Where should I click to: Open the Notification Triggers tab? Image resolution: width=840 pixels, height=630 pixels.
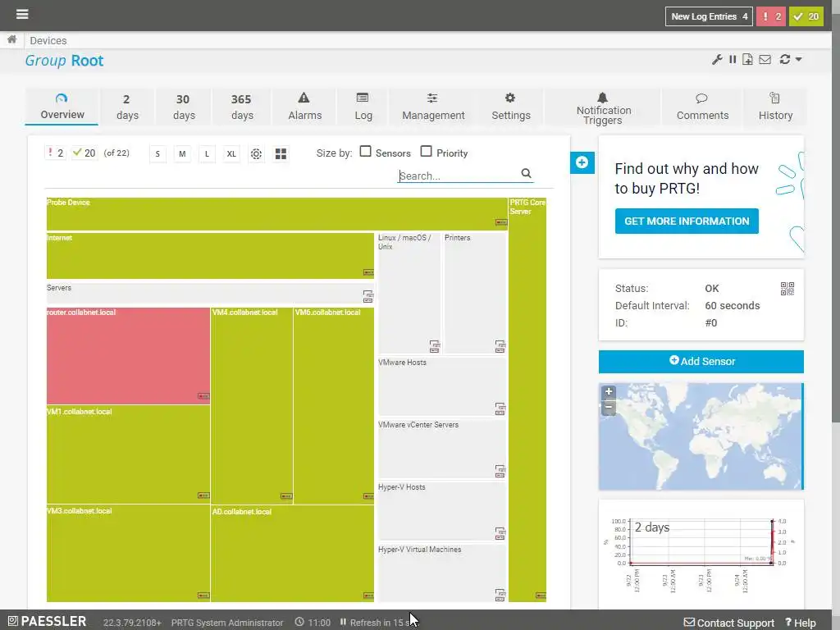click(x=603, y=107)
